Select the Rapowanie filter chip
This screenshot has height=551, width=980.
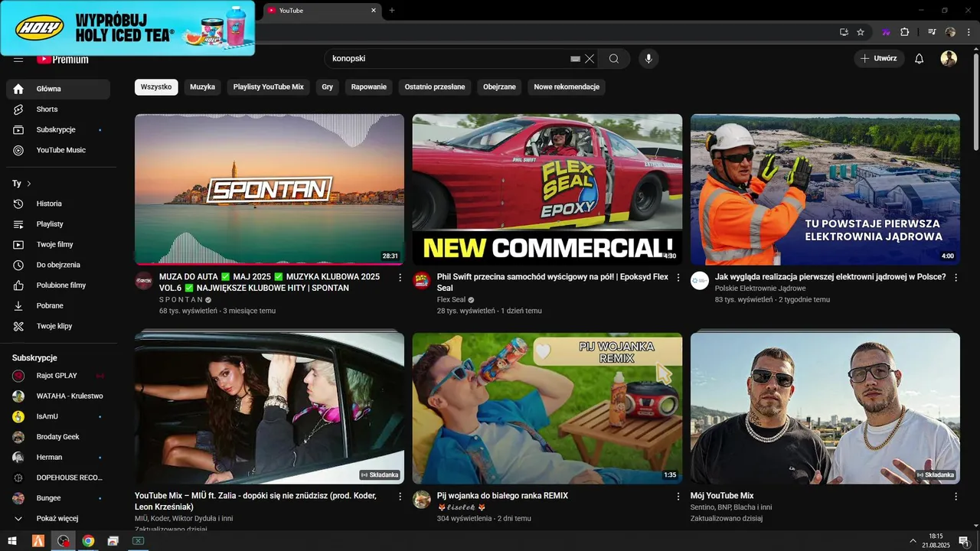click(x=369, y=87)
